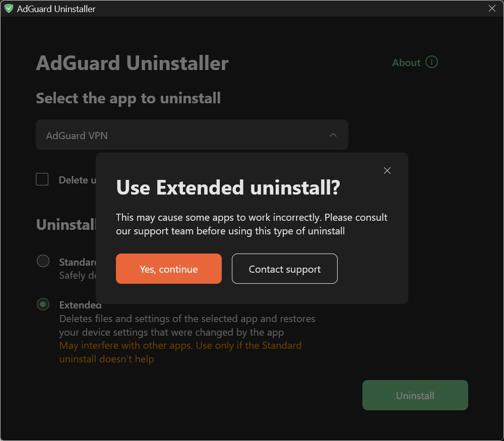
Task: Click the Extended option description text
Action: [x=187, y=325]
